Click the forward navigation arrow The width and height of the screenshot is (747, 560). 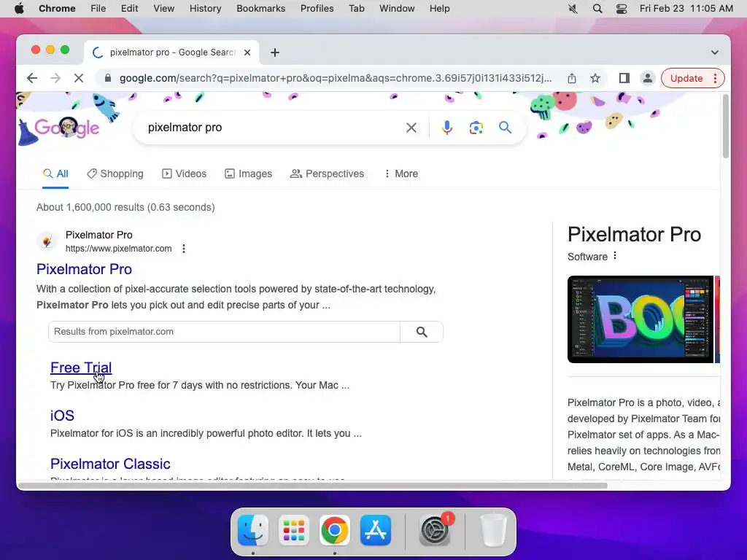tap(55, 78)
